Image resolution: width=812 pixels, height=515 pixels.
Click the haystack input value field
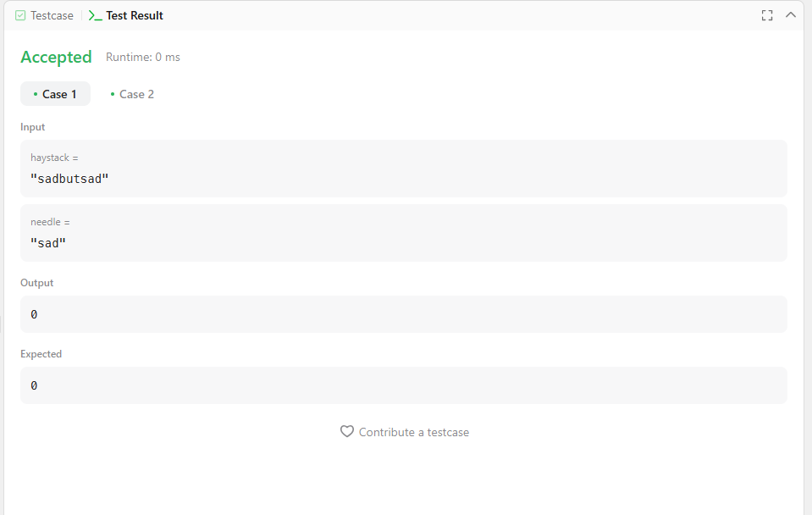point(403,169)
